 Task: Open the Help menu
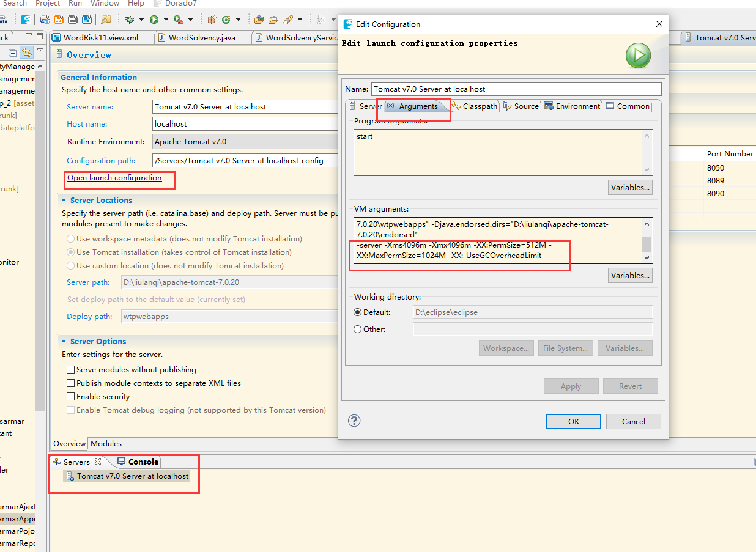click(x=136, y=3)
